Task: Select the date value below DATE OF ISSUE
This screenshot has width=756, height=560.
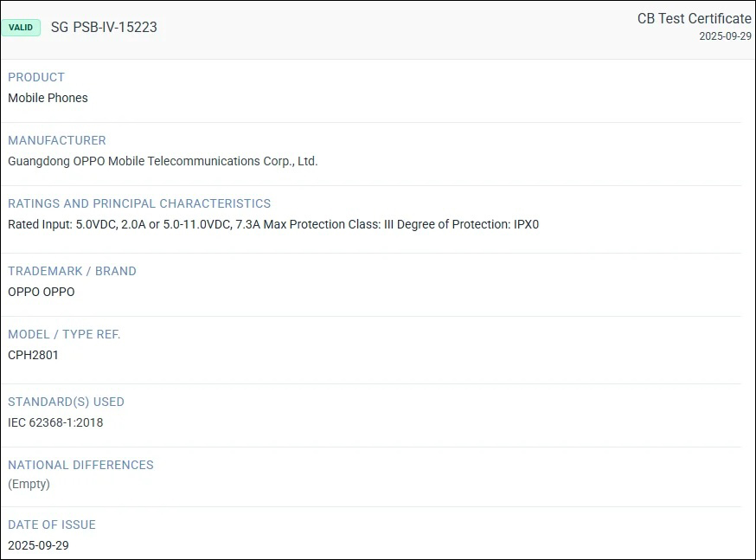Action: (38, 545)
